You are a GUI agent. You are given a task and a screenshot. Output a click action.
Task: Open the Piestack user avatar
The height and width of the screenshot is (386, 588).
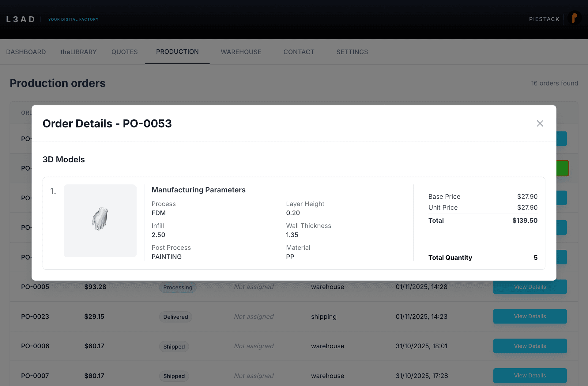pos(574,18)
